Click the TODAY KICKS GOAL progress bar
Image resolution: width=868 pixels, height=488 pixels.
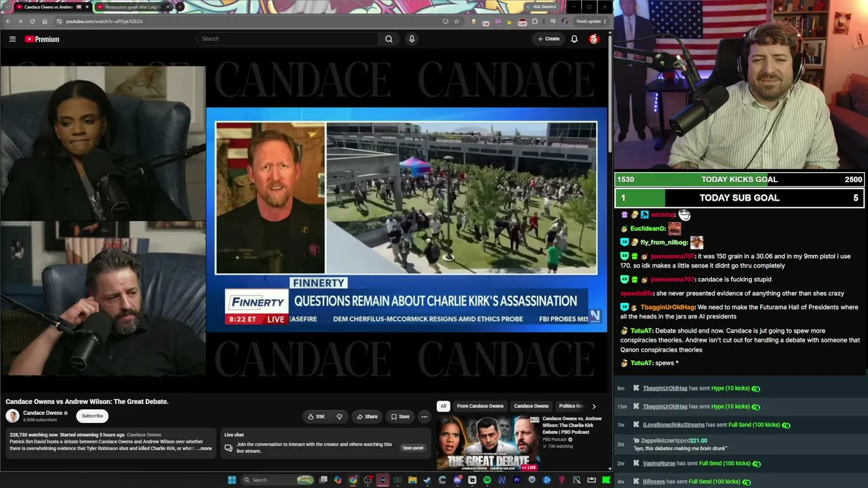click(739, 180)
